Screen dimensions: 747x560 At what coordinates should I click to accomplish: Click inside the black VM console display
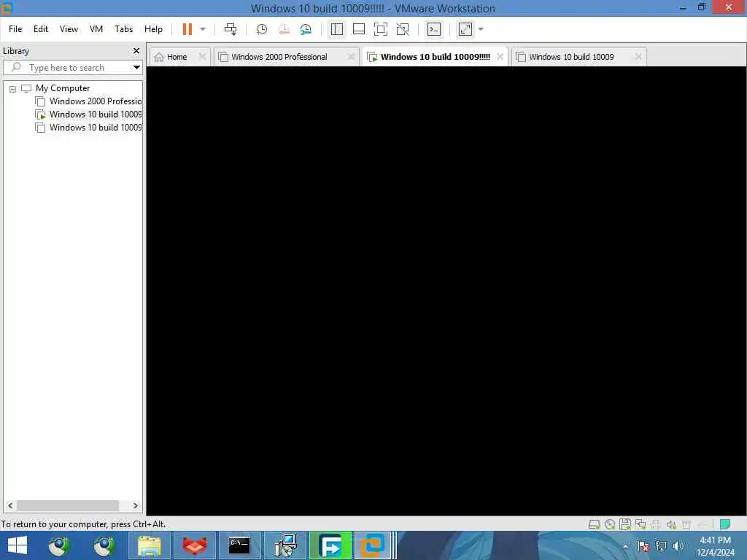(x=446, y=290)
